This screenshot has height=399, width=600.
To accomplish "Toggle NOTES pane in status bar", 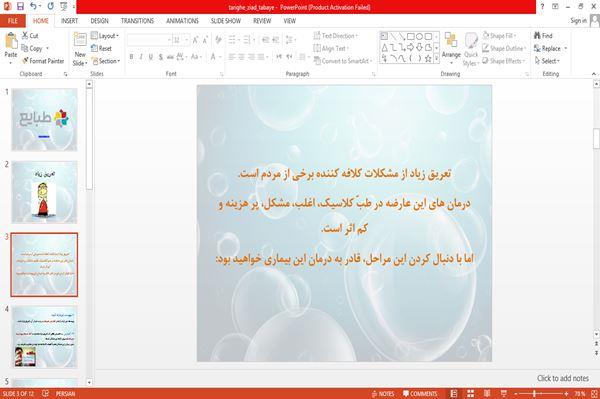I will (383, 393).
